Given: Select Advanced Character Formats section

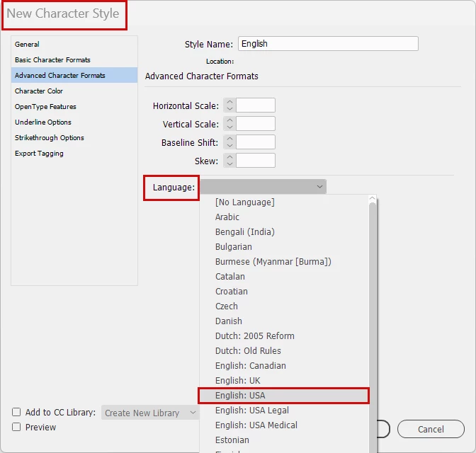Looking at the screenshot, I should (x=74, y=75).
